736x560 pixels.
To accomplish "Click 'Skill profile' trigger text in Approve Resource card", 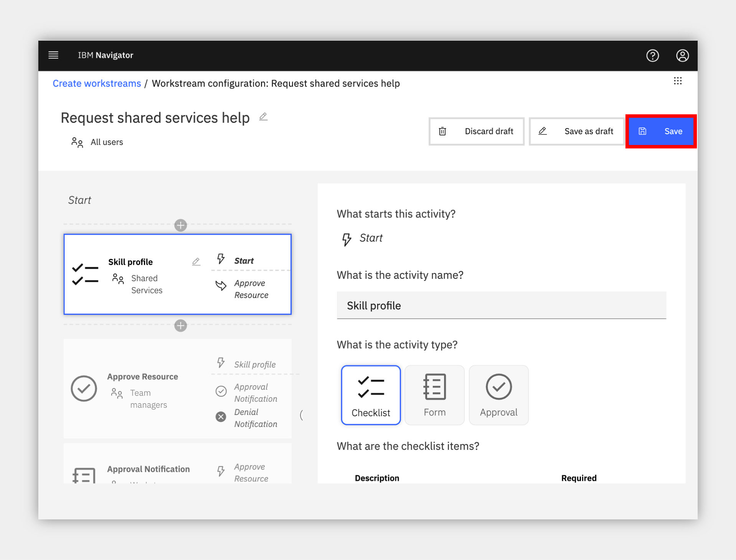I will click(x=255, y=364).
